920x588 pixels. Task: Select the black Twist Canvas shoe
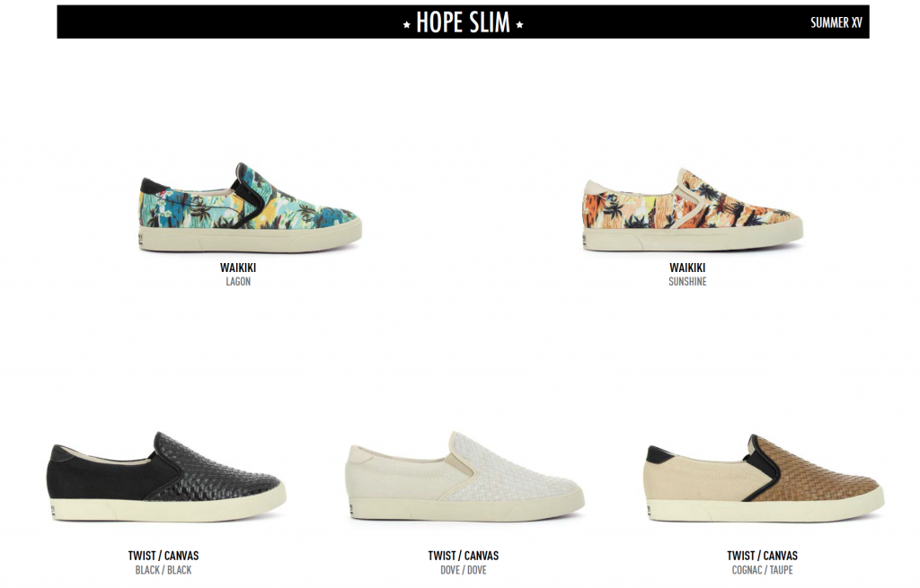(166, 478)
